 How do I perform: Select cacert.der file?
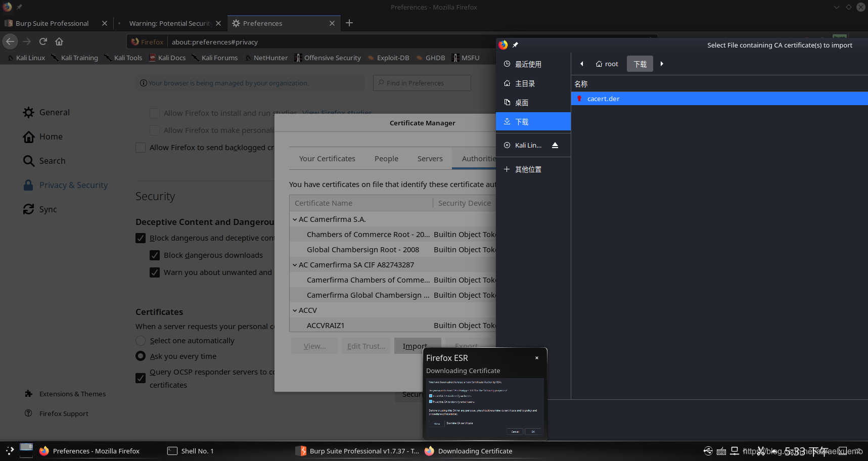coord(719,99)
